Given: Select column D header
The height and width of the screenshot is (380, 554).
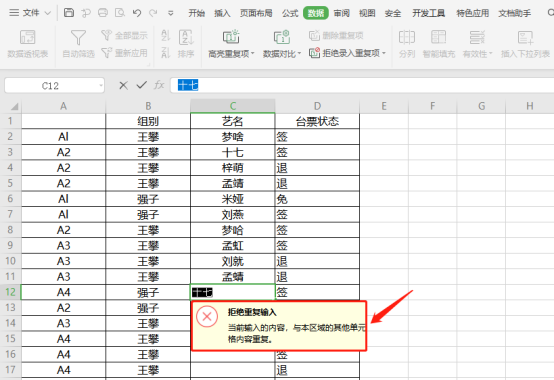Looking at the screenshot, I should [317, 106].
